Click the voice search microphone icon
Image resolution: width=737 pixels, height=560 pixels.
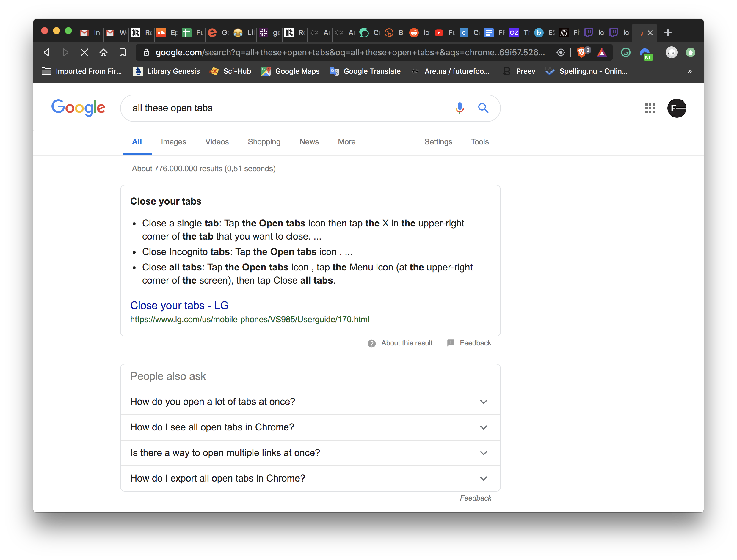tap(459, 108)
